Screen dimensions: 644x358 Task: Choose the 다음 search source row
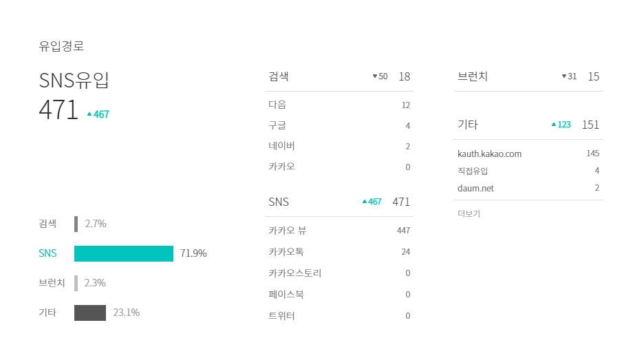coord(339,105)
